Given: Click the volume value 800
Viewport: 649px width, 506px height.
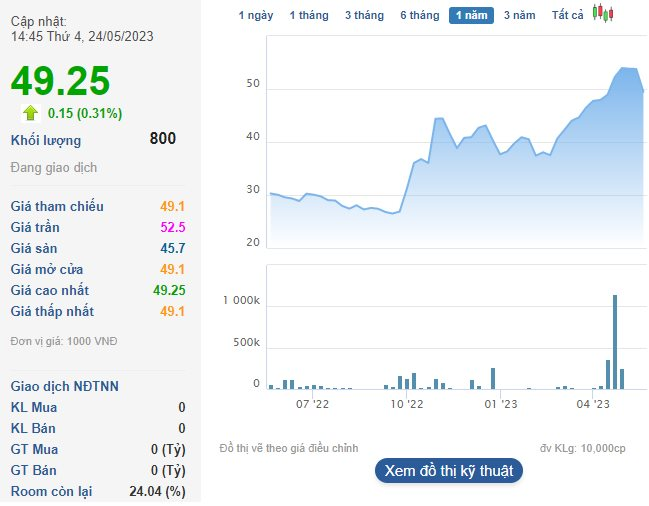Looking at the screenshot, I should (163, 138).
